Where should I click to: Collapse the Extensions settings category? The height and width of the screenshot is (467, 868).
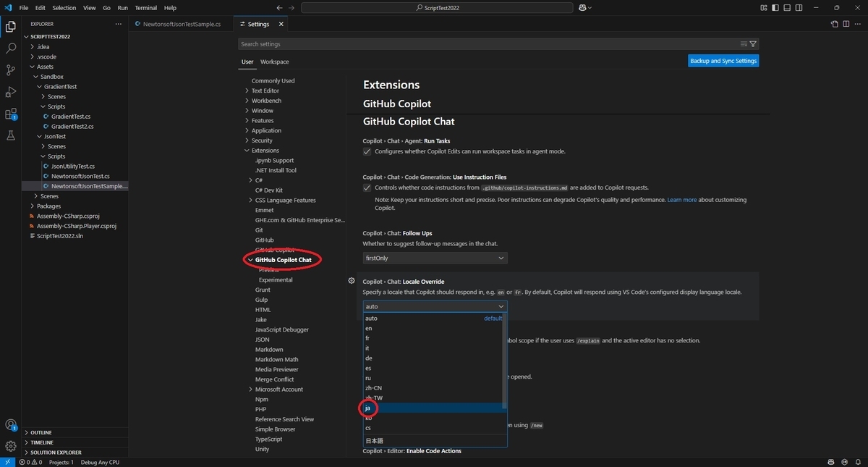(x=247, y=151)
